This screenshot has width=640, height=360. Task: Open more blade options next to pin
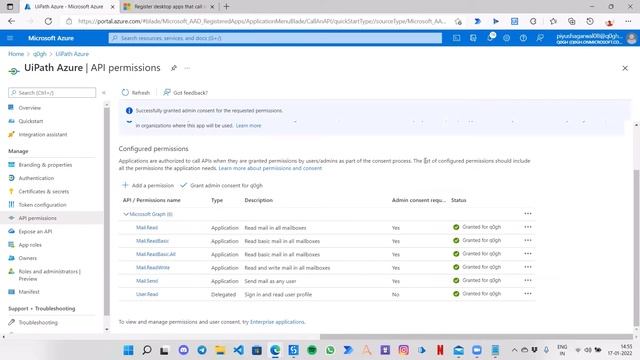tap(187, 68)
